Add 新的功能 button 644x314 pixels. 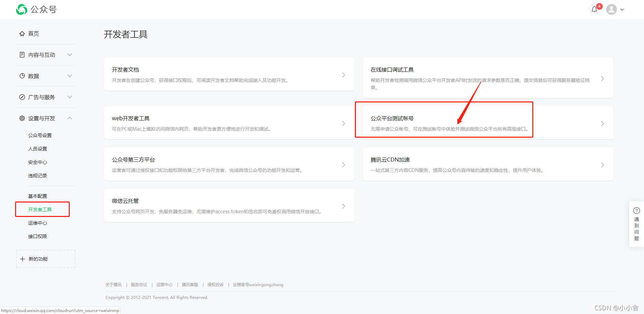(x=46, y=259)
